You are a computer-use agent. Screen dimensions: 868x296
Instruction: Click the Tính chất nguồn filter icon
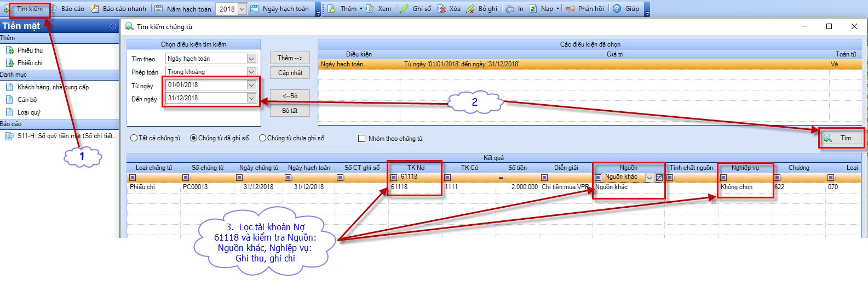coord(670,178)
